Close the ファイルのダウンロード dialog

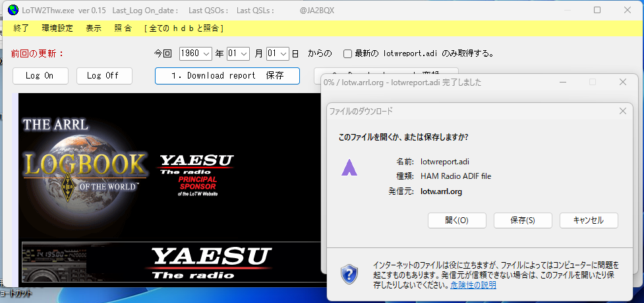(x=623, y=111)
